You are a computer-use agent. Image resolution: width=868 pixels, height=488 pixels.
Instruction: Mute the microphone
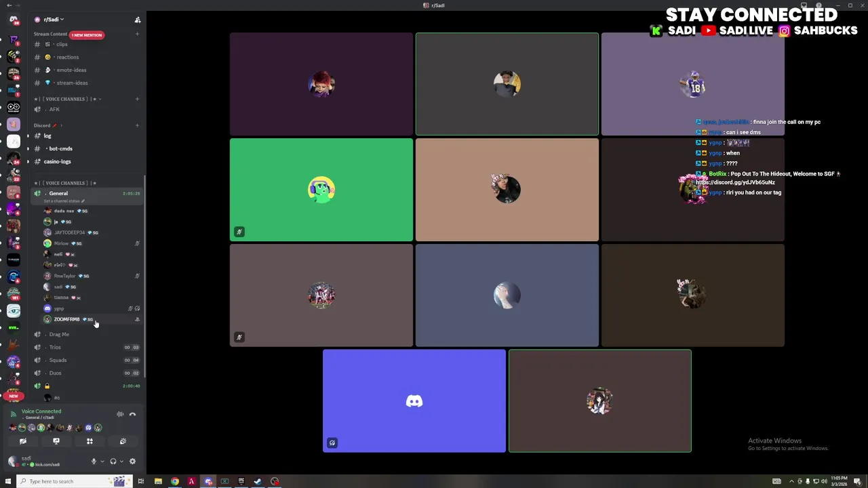(x=94, y=462)
